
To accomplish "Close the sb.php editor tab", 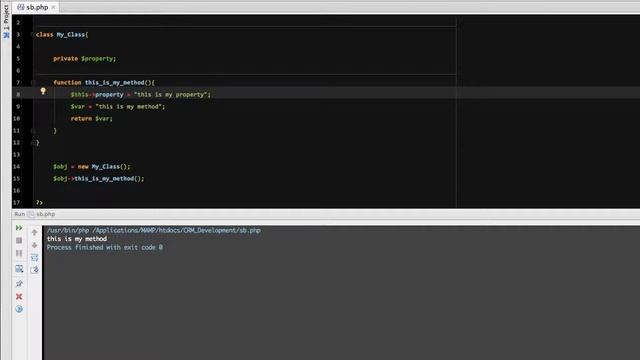I will (53, 7).
